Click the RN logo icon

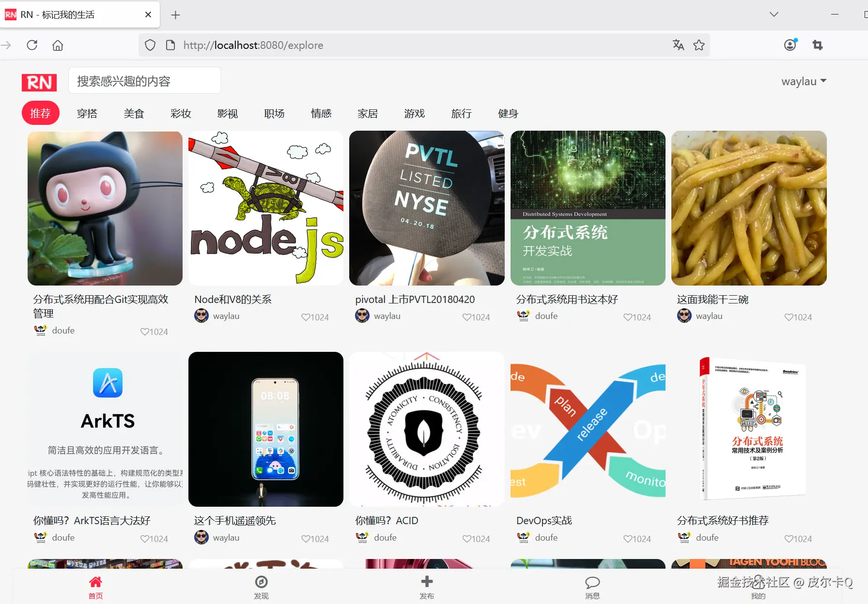(39, 82)
